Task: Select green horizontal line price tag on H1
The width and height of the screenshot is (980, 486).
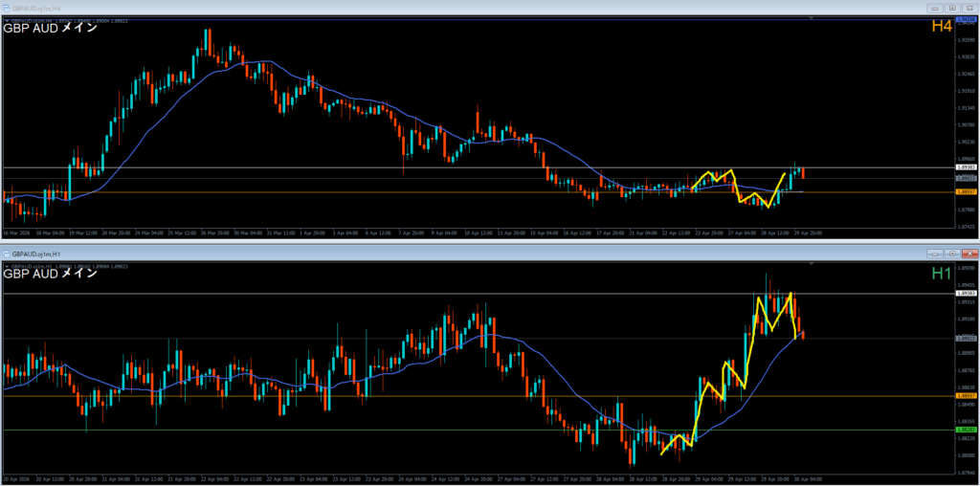Action: pos(965,431)
